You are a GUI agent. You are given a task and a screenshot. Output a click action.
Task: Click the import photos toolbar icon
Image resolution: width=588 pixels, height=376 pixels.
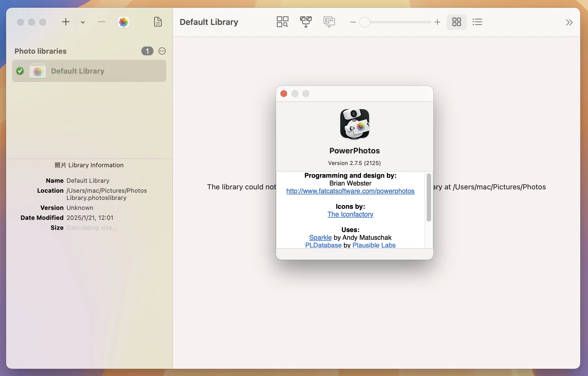[x=329, y=22]
